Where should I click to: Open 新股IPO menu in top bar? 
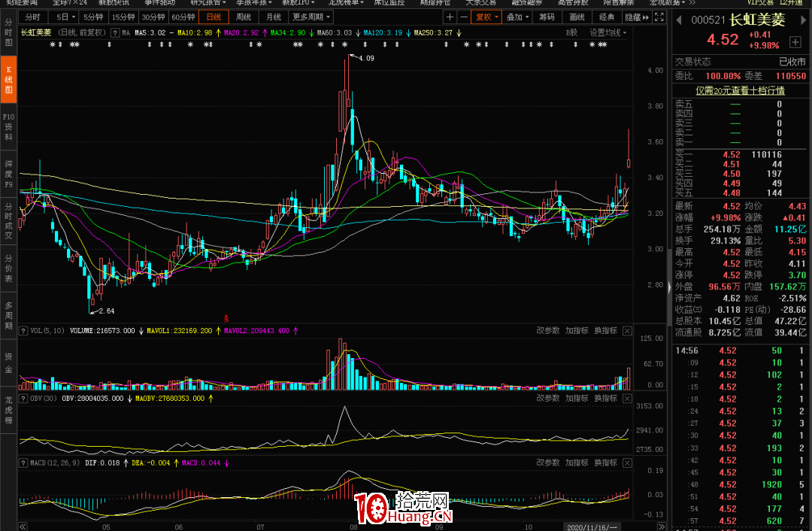(x=298, y=2)
